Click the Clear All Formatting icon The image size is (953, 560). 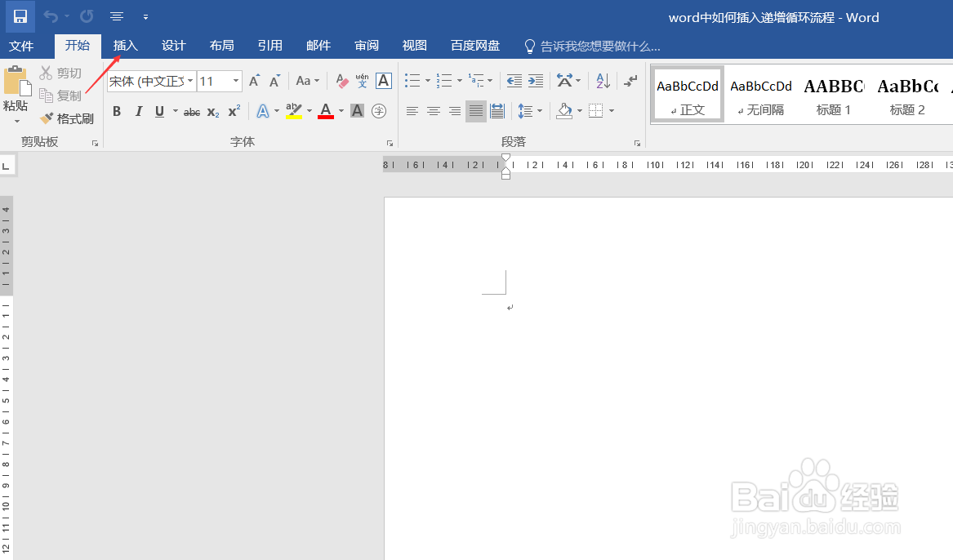[x=342, y=81]
